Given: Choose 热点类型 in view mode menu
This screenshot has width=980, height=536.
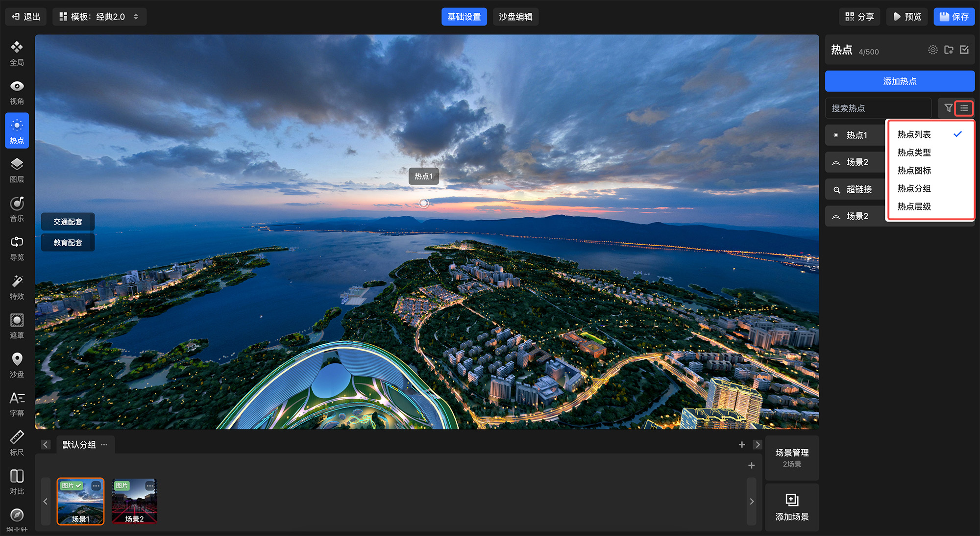Looking at the screenshot, I should (x=914, y=153).
